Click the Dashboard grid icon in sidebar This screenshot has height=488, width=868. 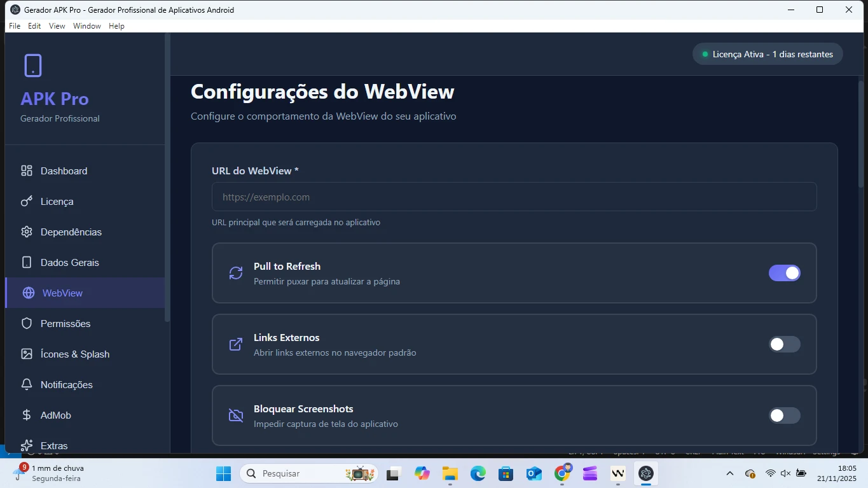tap(27, 171)
